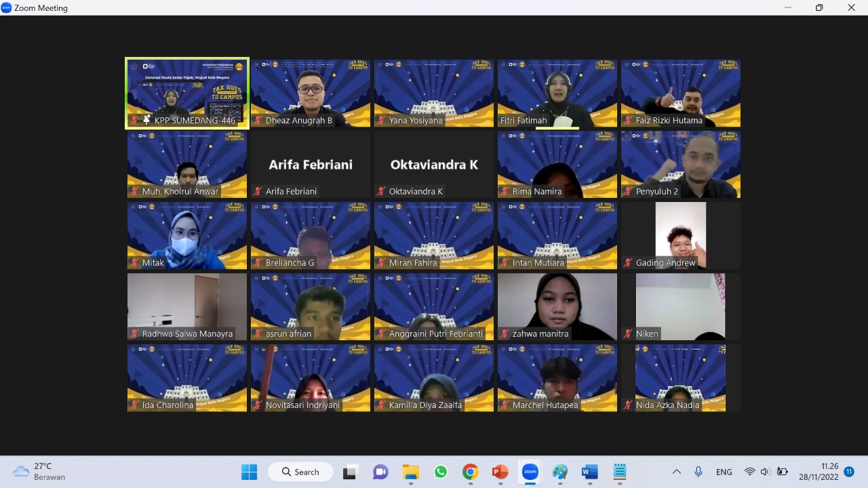Open the ENG language switcher
868x488 pixels.
pos(724,472)
